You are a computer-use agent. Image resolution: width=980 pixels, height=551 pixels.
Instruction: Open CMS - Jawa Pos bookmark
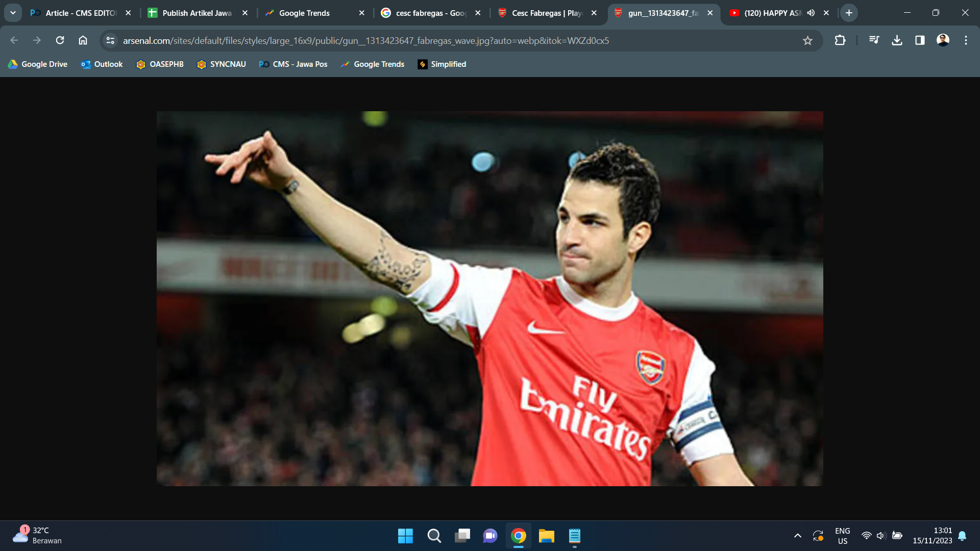click(x=293, y=64)
